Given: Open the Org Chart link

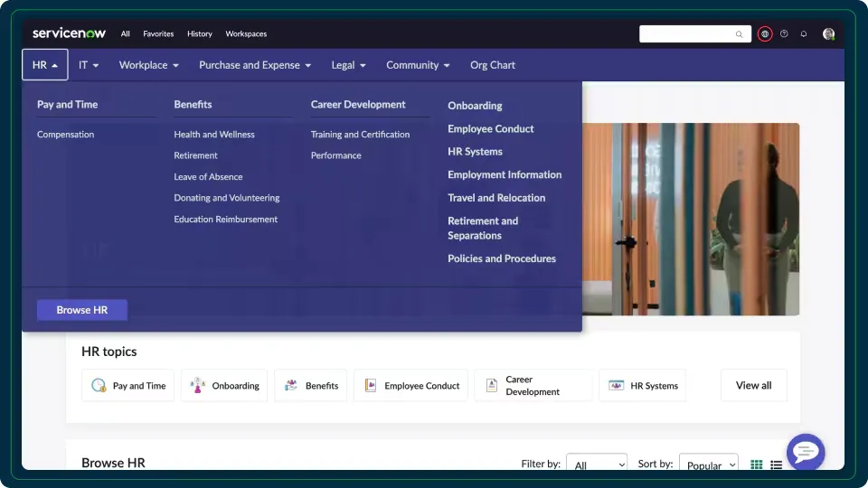Looking at the screenshot, I should (x=493, y=65).
